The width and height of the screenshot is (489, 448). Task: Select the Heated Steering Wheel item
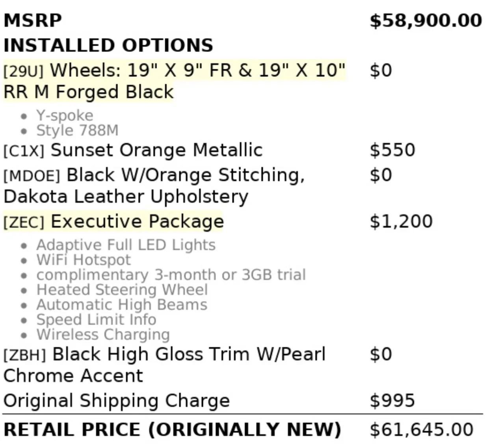click(x=122, y=290)
